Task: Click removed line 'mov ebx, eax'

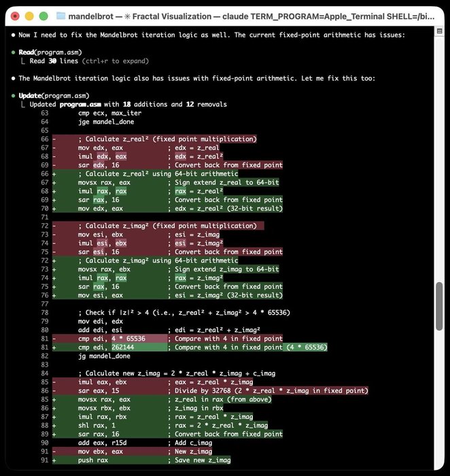Action: 132,452
